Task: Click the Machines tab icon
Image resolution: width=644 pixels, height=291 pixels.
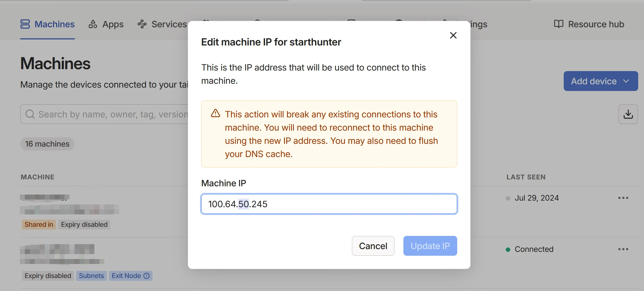Action: [25, 24]
